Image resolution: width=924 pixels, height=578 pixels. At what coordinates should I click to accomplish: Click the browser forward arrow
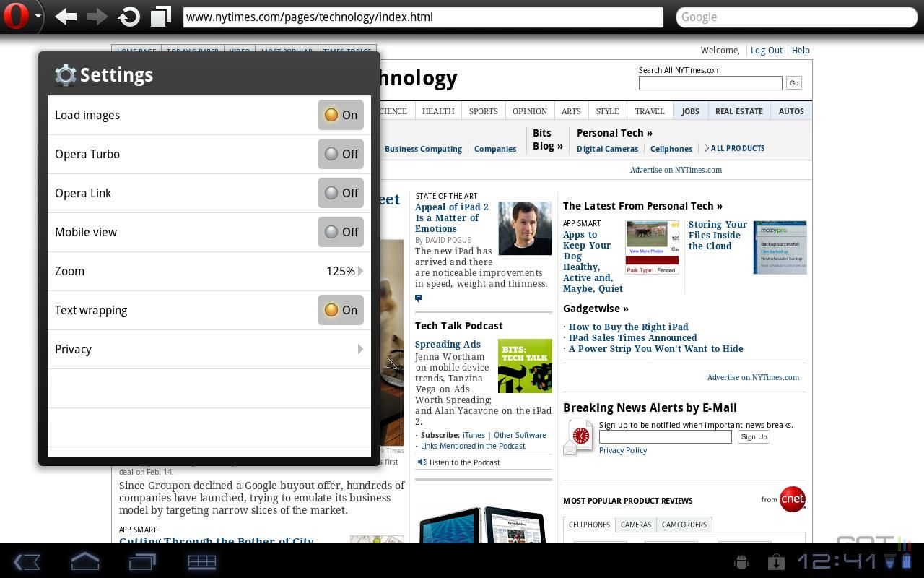(97, 17)
